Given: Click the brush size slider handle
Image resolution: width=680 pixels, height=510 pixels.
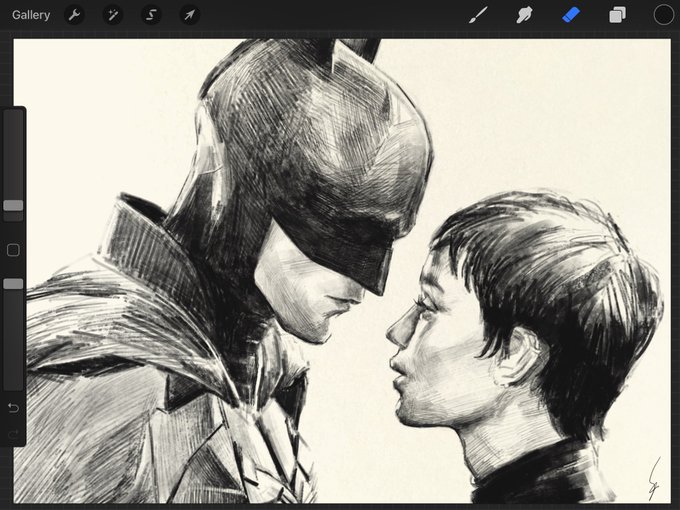Looking at the screenshot, I should tap(13, 206).
